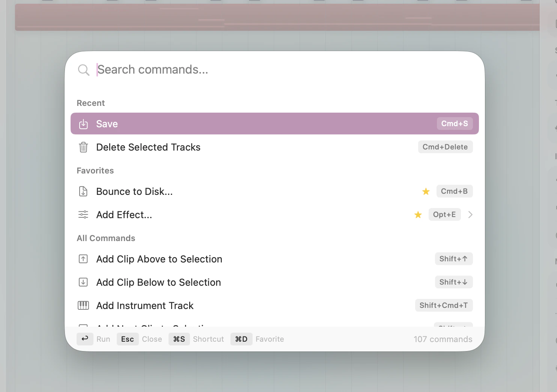This screenshot has width=557, height=392.
Task: Click the Cmd+B shortcut badge
Action: point(455,191)
